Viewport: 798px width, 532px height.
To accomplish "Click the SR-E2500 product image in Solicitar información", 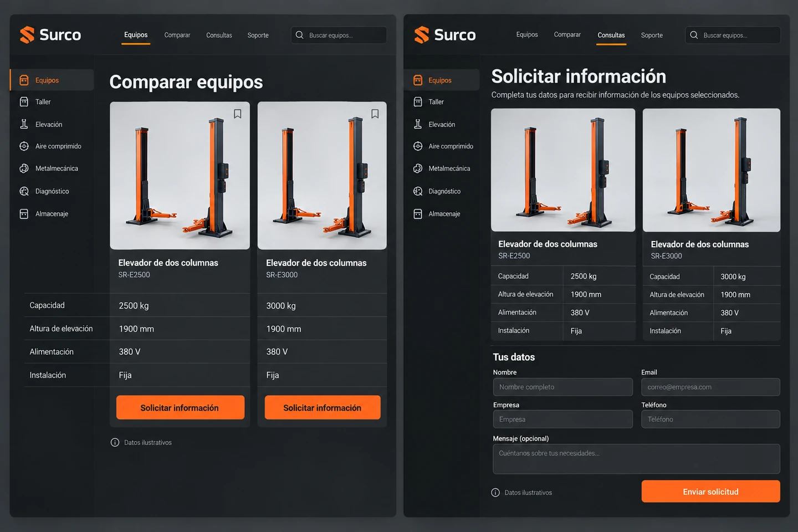I will pos(563,170).
